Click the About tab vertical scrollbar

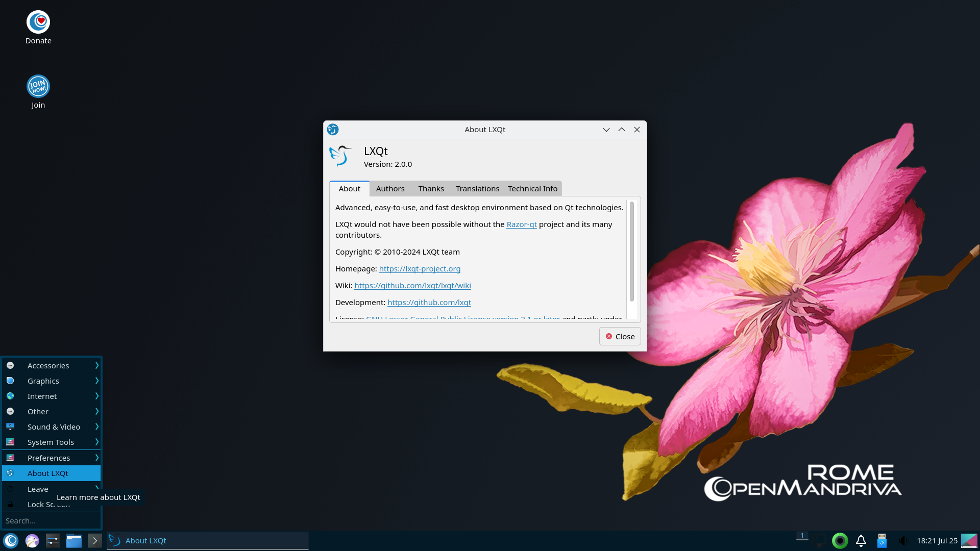[x=632, y=252]
